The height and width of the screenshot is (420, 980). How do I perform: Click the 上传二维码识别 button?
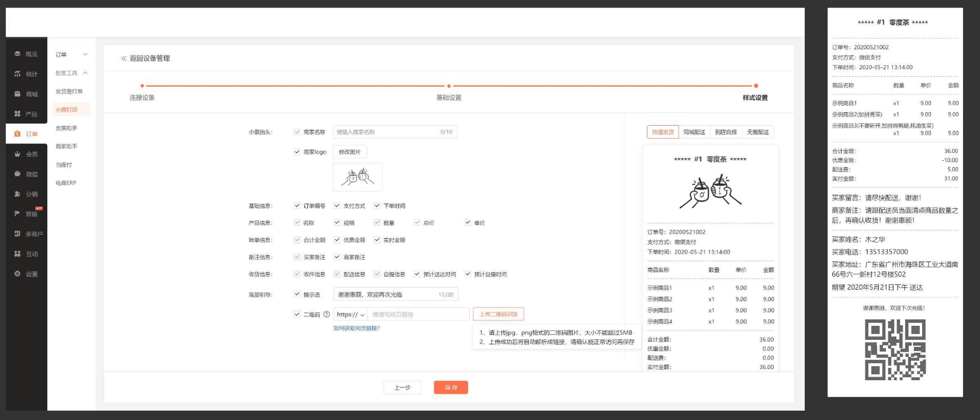(x=498, y=314)
